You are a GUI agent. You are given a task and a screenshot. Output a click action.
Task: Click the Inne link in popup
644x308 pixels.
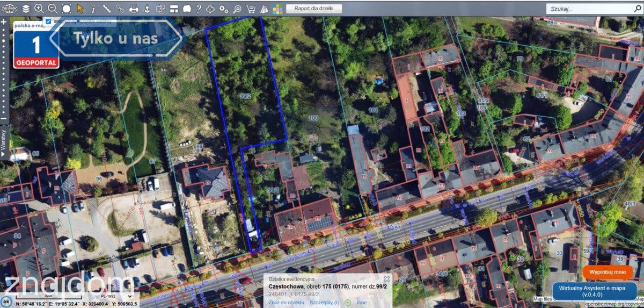pyautogui.click(x=362, y=303)
